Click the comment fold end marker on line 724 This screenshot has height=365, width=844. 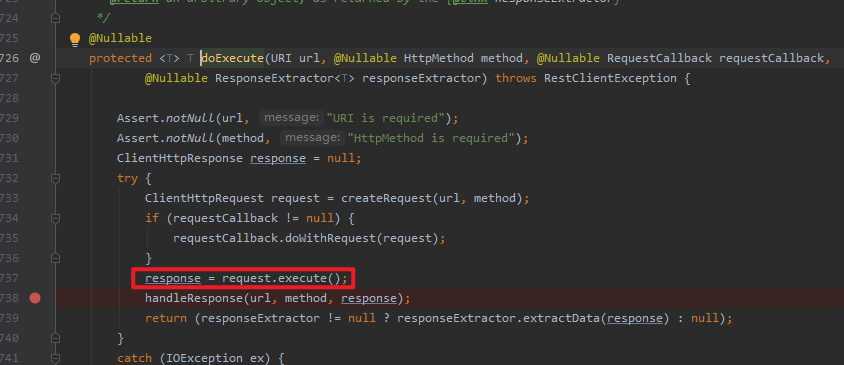coord(55,18)
